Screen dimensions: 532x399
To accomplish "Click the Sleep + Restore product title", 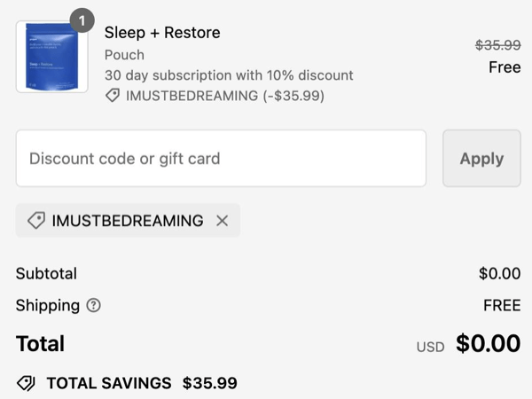I will [x=162, y=33].
